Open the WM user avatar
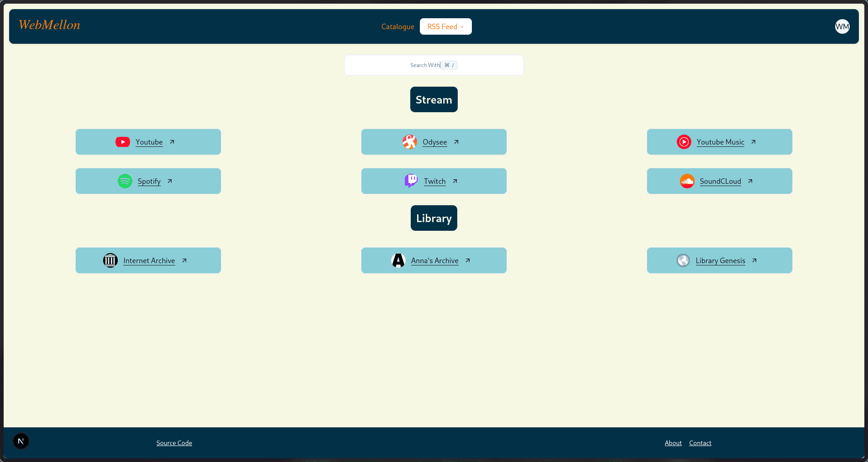Screen dimensions: 868x462 [x=842, y=26]
